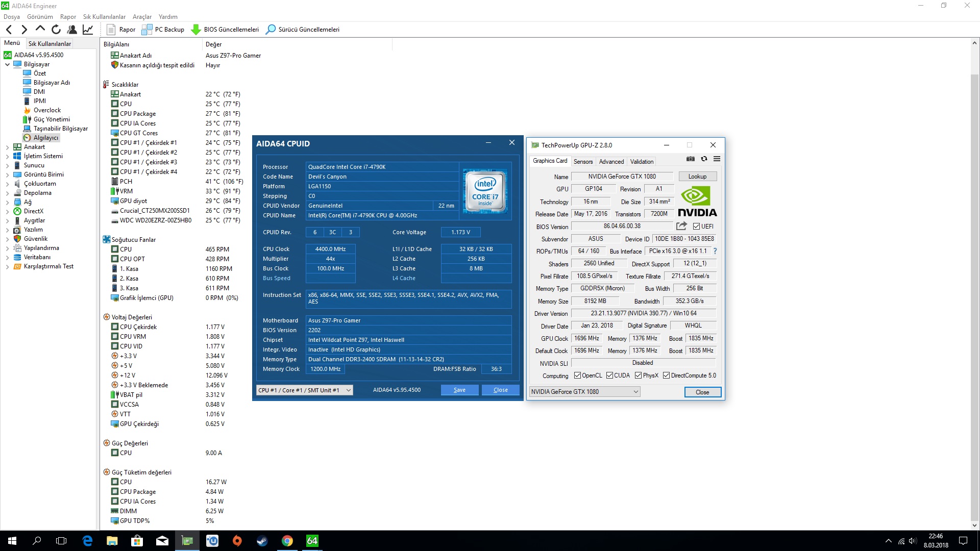Click Close in the CPUID window
Image resolution: width=980 pixels, height=551 pixels.
click(x=500, y=390)
